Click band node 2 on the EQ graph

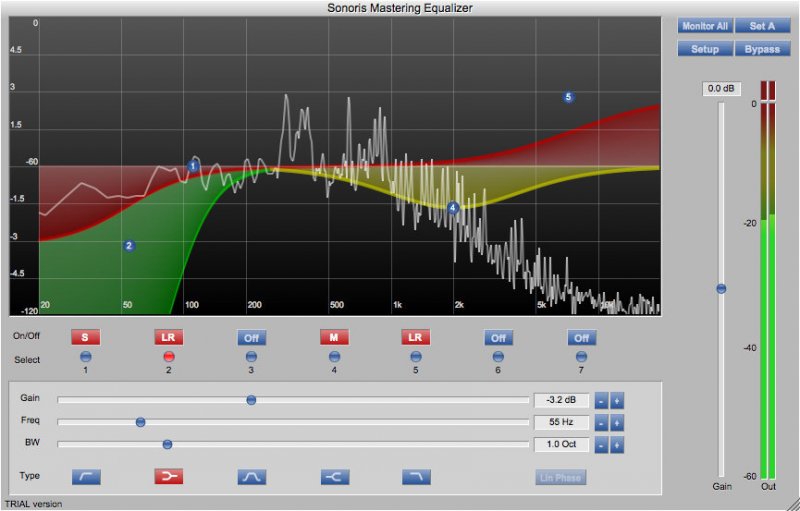(x=129, y=245)
